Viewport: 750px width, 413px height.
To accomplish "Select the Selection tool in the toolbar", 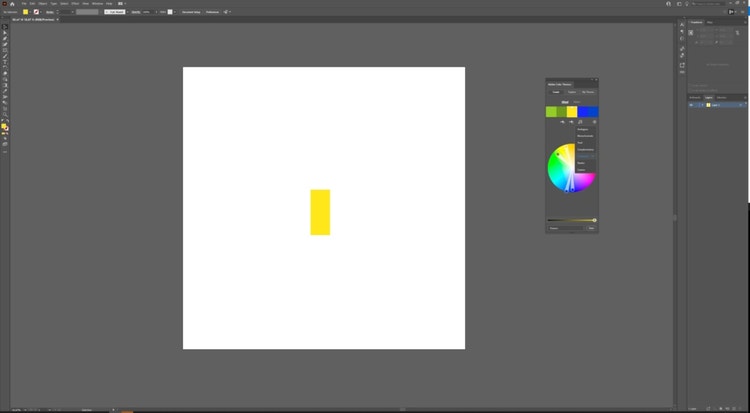I will (5, 27).
